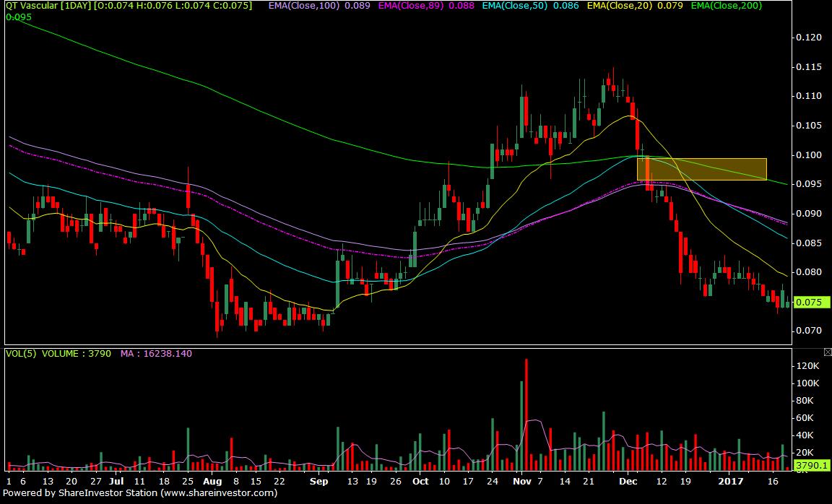Click the "EMA(Close,50)" indicator label
Image resolution: width=832 pixels, height=504 pixels.
point(514,6)
